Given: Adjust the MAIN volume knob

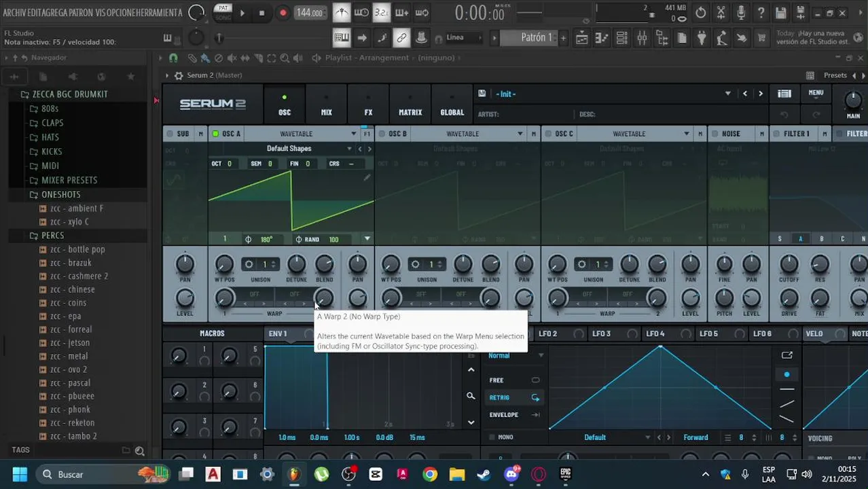Looking at the screenshot, I should click(x=853, y=101).
